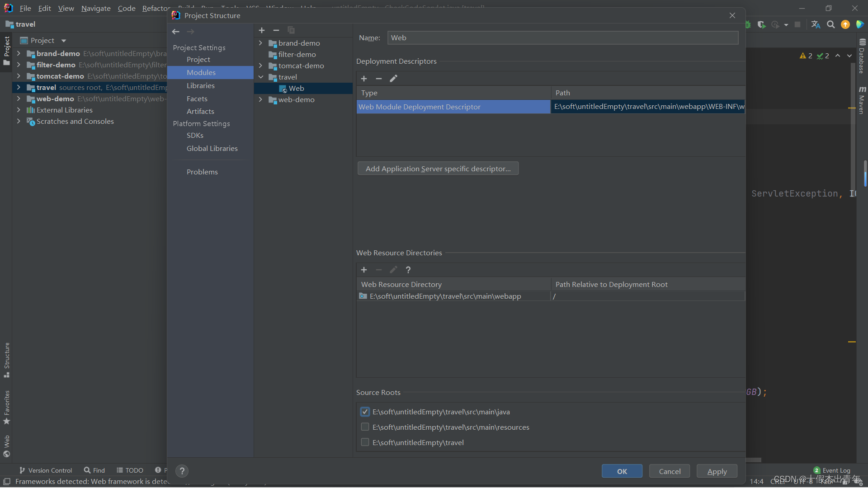Toggle the src\main\java source root checkbox

[x=365, y=412]
